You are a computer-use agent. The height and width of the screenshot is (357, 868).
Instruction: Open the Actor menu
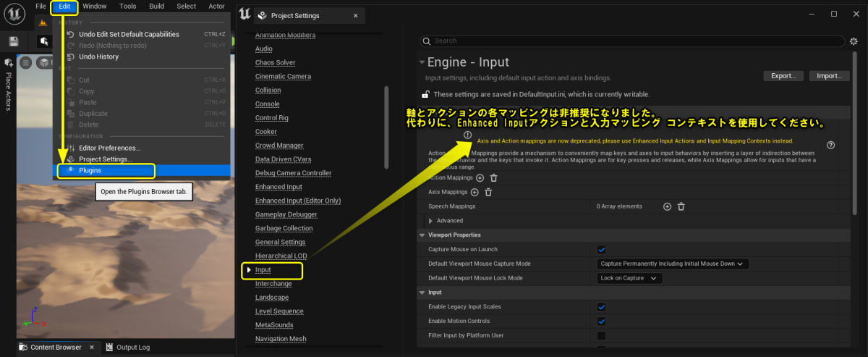tap(217, 7)
